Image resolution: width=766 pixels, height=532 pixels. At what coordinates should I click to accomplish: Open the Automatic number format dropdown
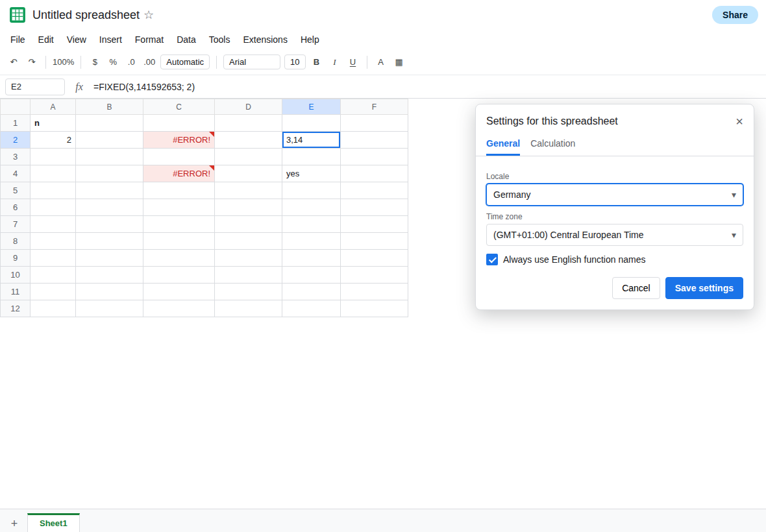click(x=185, y=62)
